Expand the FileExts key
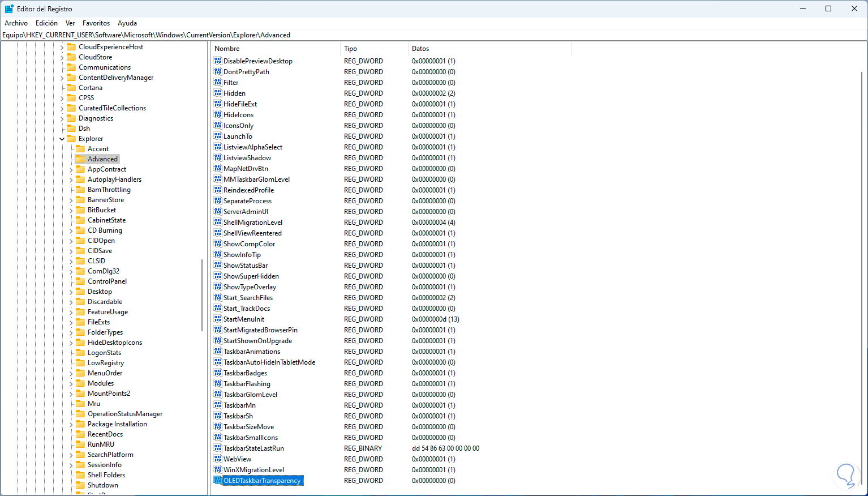Image resolution: width=868 pixels, height=496 pixels. pyautogui.click(x=71, y=322)
